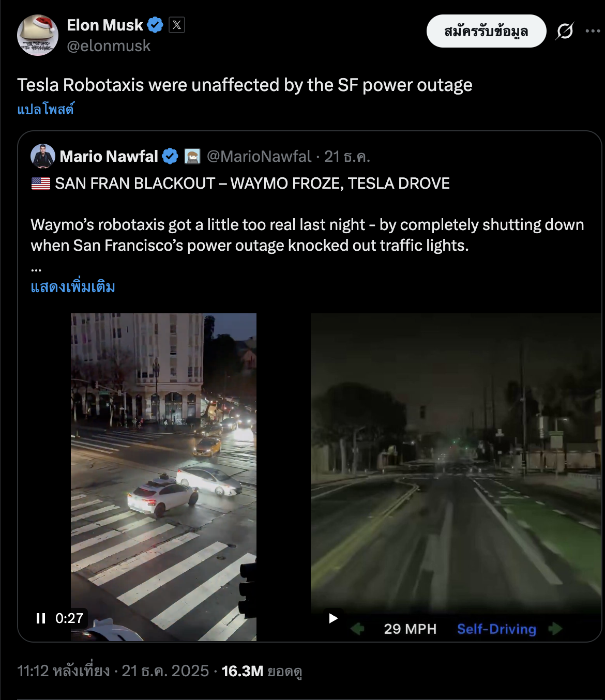Image resolution: width=605 pixels, height=700 pixels.
Task: Click the Waymo intersection video thumbnail
Action: [x=163, y=465]
